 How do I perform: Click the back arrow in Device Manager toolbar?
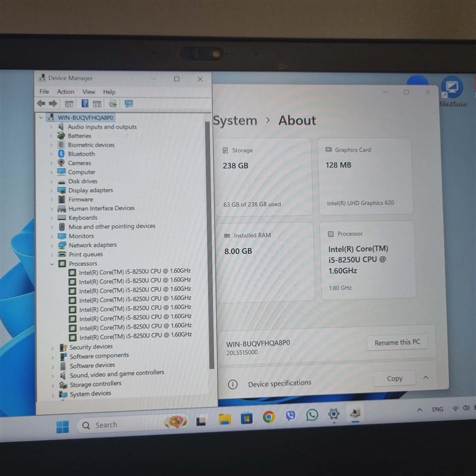(41, 104)
